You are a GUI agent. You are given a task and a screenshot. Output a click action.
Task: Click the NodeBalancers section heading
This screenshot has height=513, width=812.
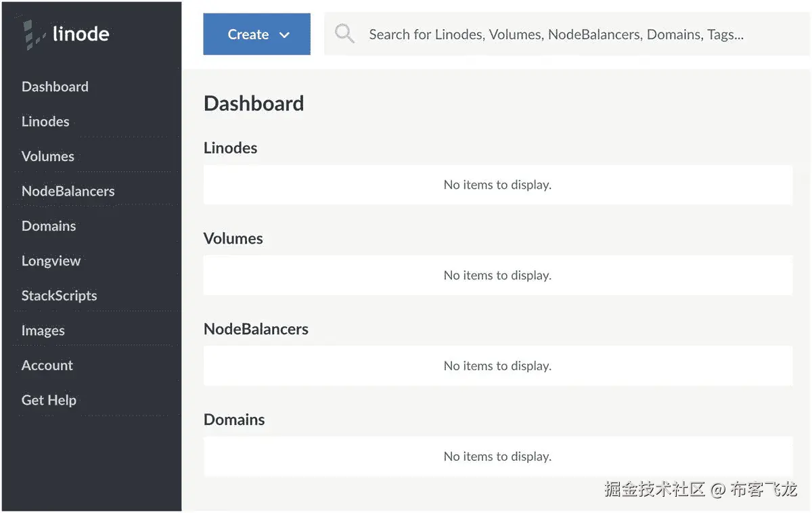256,330
